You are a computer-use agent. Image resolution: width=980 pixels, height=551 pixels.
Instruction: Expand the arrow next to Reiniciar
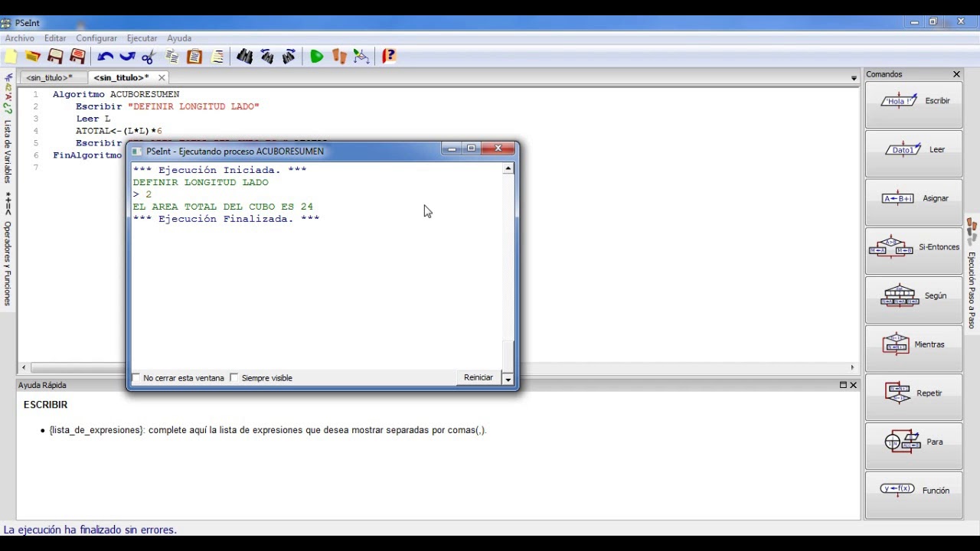coord(508,378)
